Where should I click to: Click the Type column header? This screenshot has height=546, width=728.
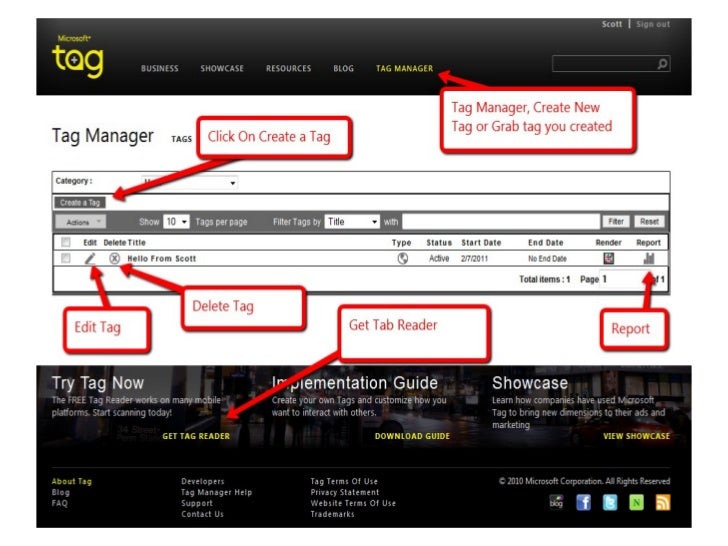pyautogui.click(x=401, y=242)
